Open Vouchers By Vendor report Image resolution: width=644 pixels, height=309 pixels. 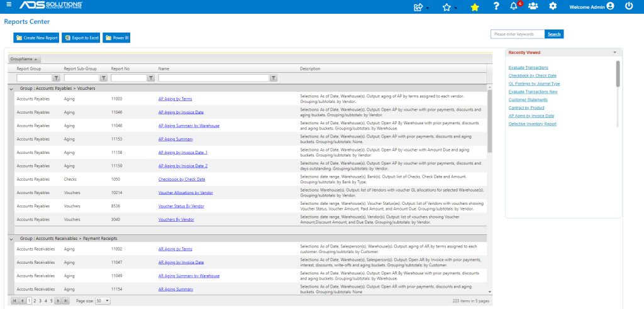176,220
